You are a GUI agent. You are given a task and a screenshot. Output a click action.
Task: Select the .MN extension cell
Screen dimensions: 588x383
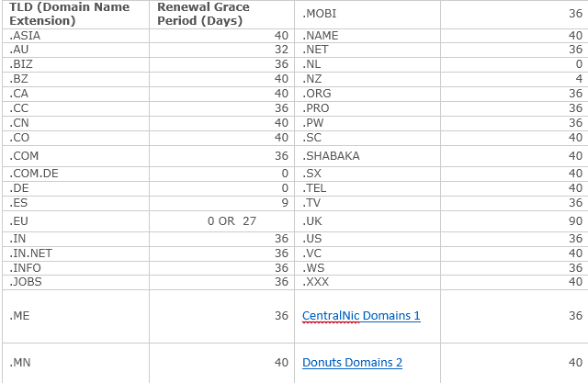tap(75, 363)
